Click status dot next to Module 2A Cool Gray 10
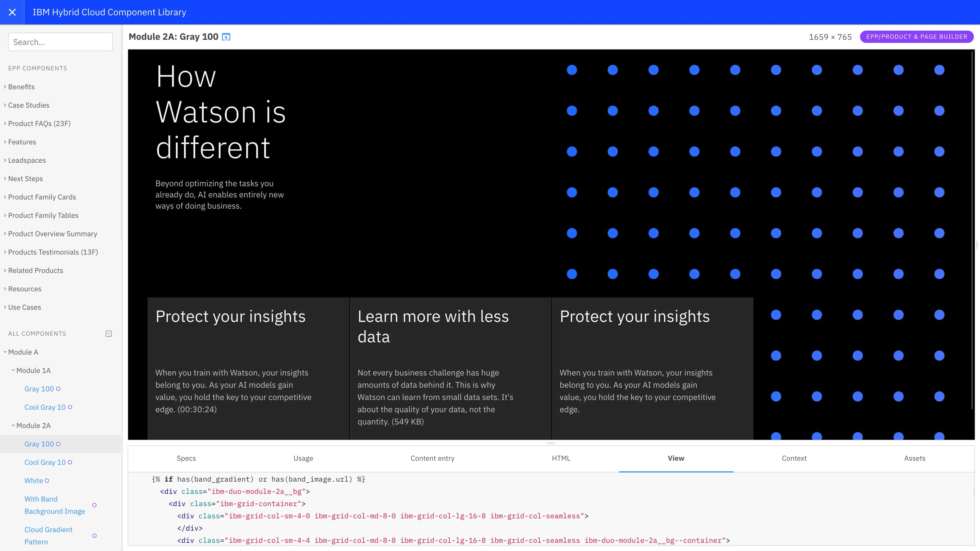Viewport: 980px width, 551px height. (x=70, y=462)
